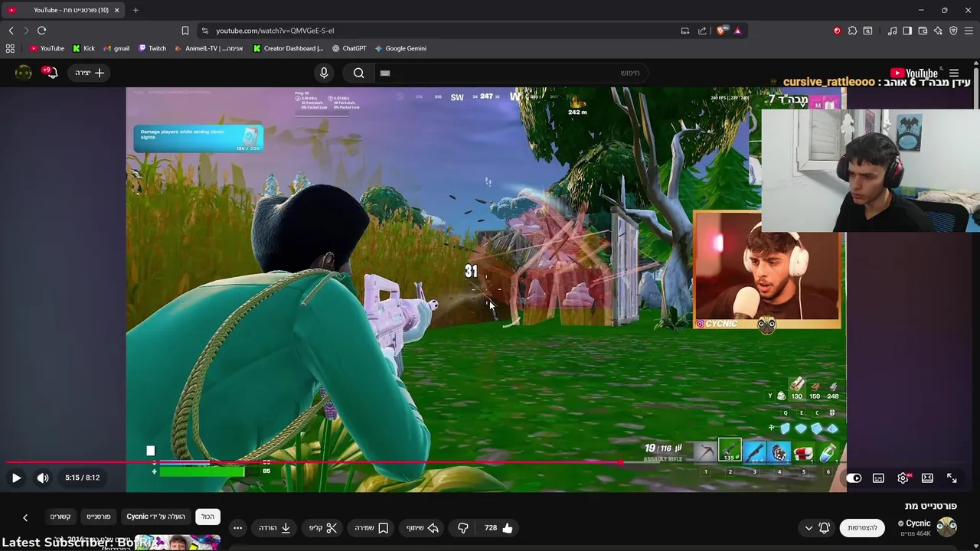Open the apps grid in bookmarks bar
Viewport: 980px width, 551px height.
10,48
